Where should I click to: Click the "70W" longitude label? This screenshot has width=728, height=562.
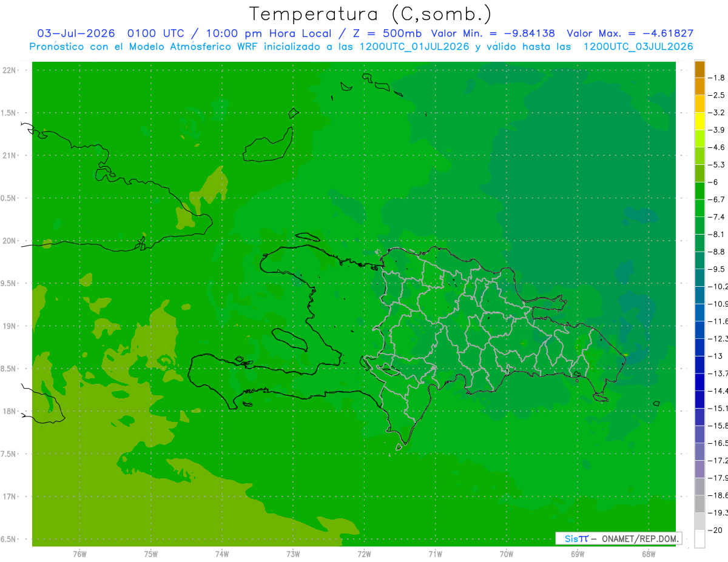point(507,554)
